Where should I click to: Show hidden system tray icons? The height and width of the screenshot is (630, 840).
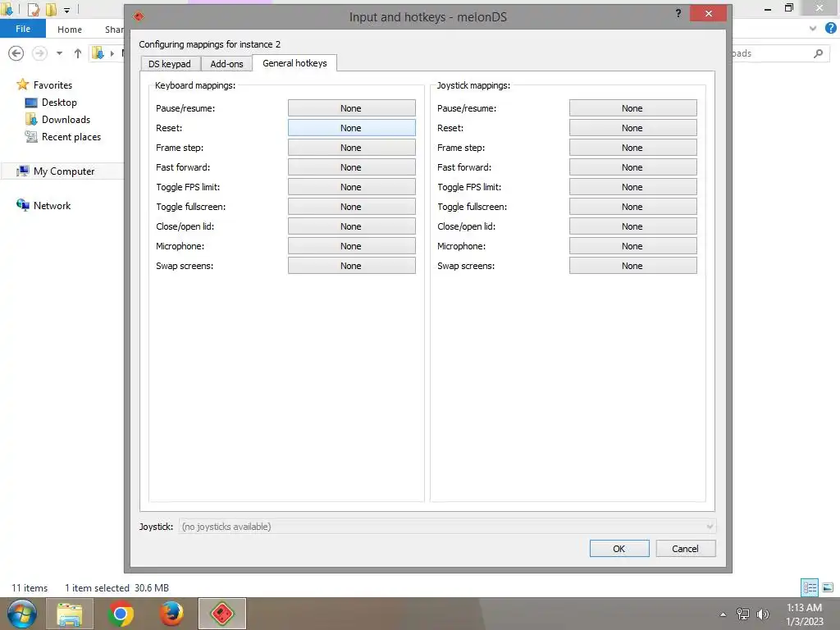(x=723, y=614)
